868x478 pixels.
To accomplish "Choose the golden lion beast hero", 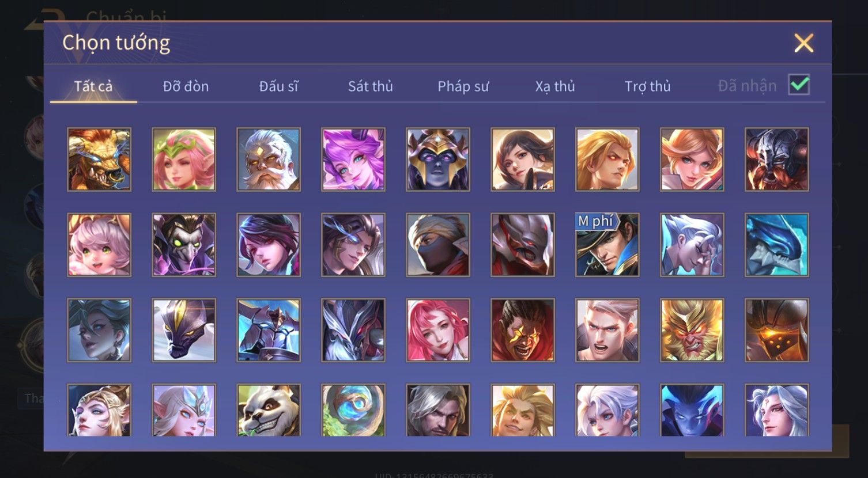I will point(99,160).
